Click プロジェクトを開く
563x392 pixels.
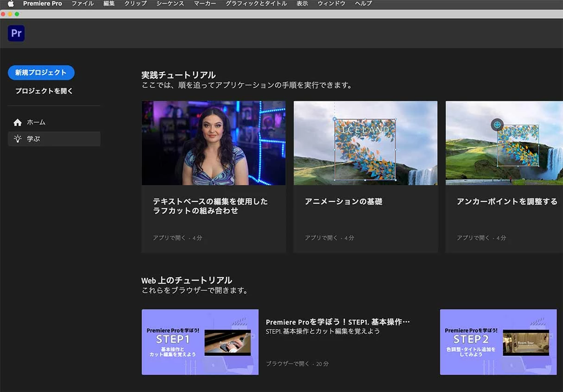coord(44,91)
